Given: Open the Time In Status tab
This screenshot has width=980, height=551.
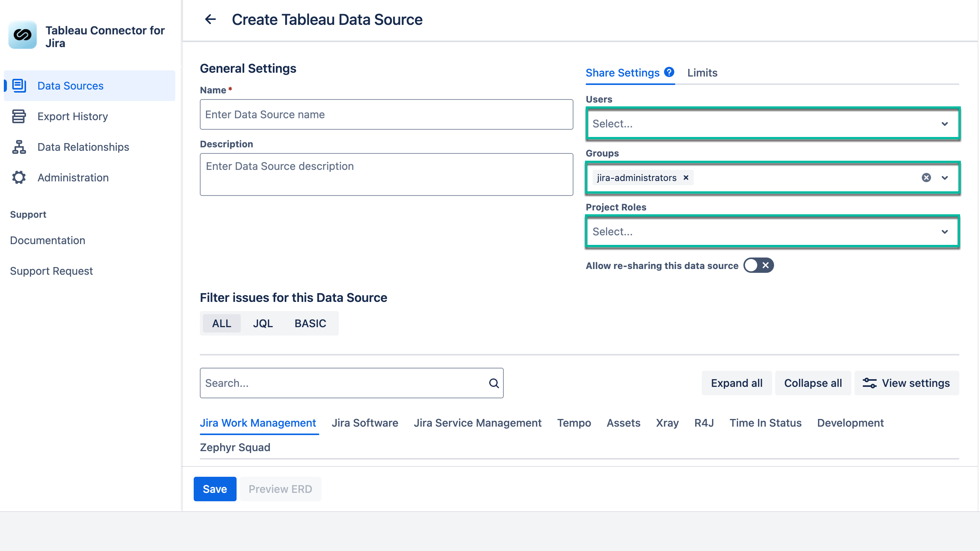Looking at the screenshot, I should click(765, 423).
